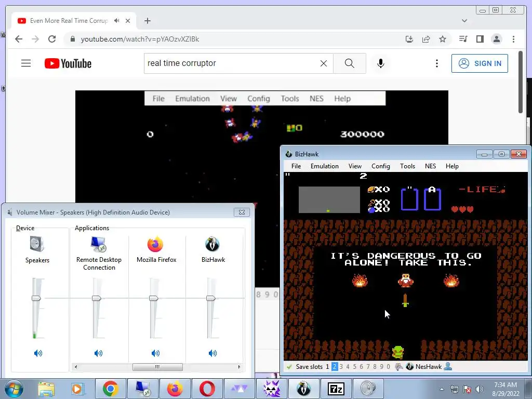
Task: Start voice search with microphone icon
Action: click(381, 63)
